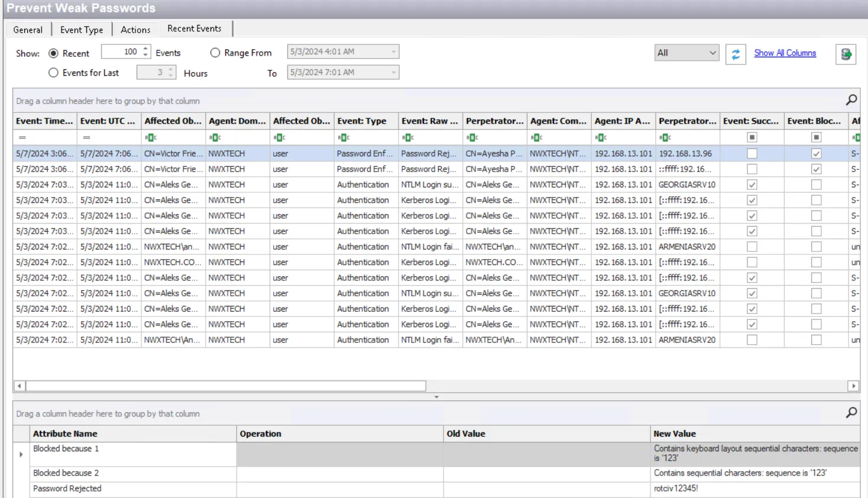Switch to the Actions tab
868x498 pixels.
click(x=135, y=30)
